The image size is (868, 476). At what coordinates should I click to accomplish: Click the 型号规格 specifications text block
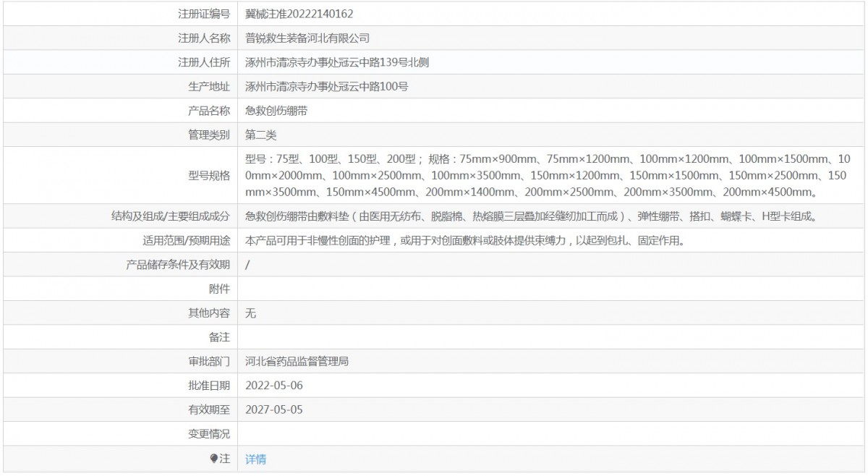pyautogui.click(x=548, y=175)
